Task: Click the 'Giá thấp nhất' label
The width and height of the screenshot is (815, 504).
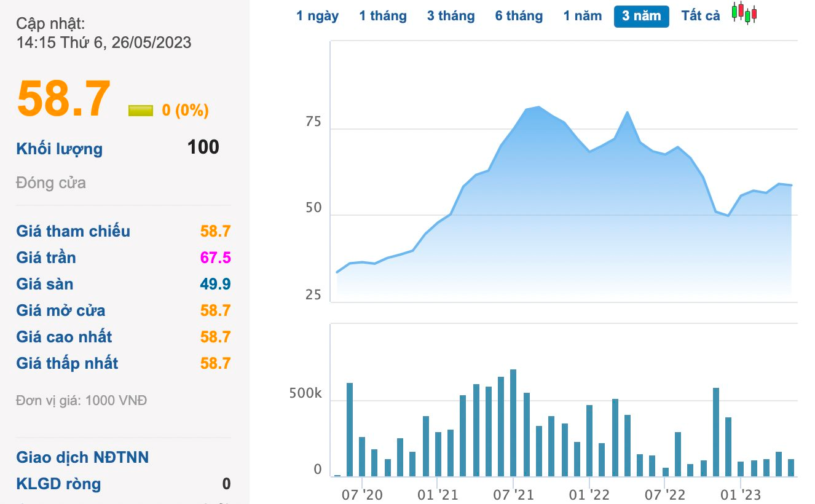Action: point(68,363)
